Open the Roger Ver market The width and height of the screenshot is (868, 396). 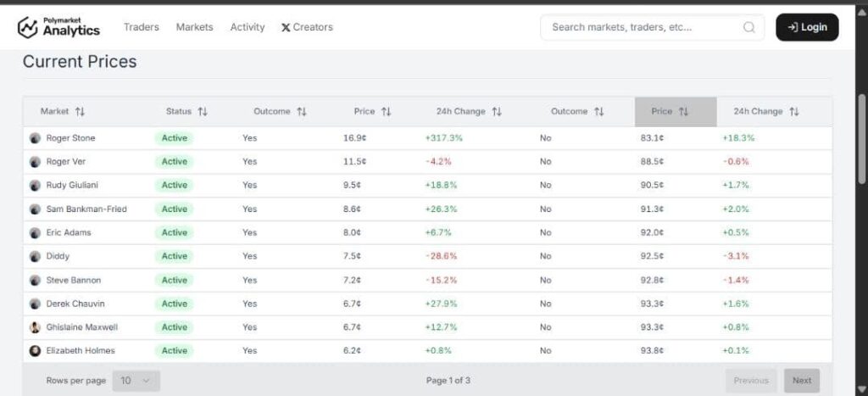[x=66, y=162]
